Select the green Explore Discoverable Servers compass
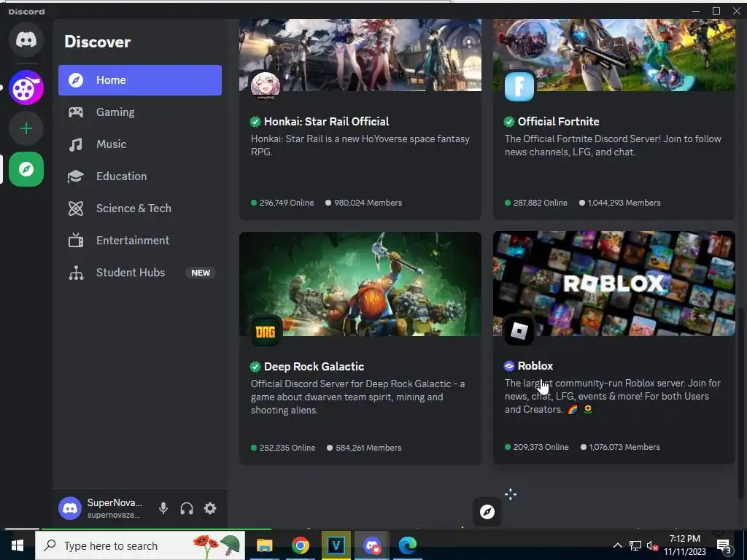The height and width of the screenshot is (560, 747). [26, 169]
